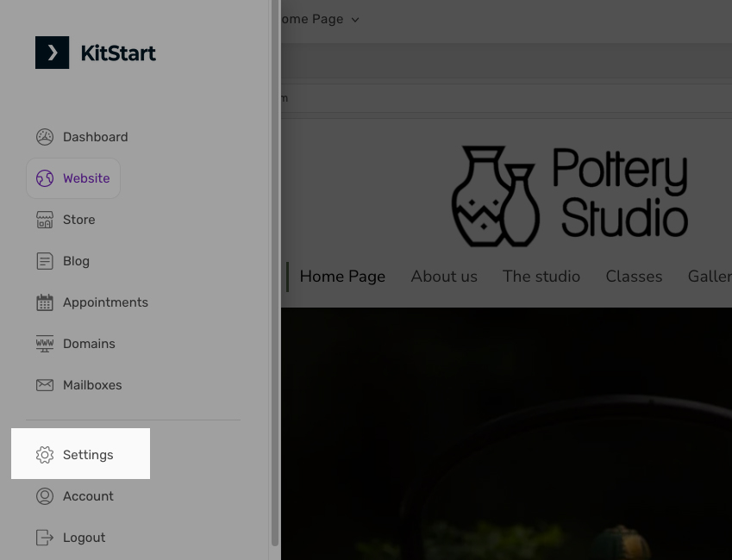Click the Settings gear icon

pyautogui.click(x=45, y=455)
